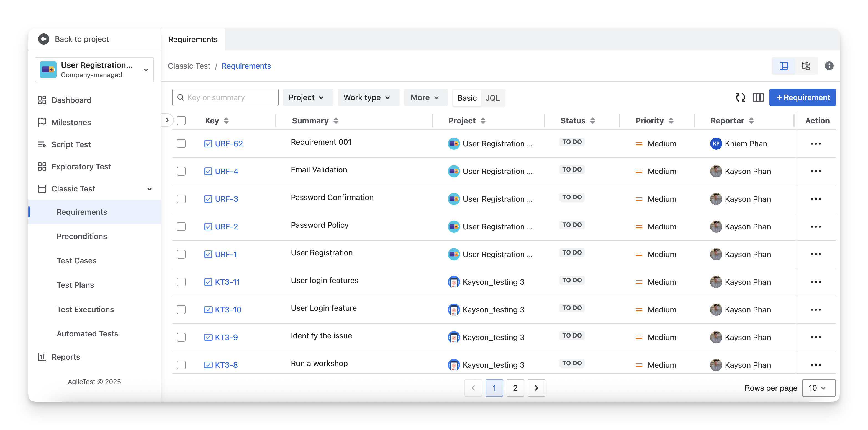Check the select-all header checkbox
Screen dimensions: 868x430
181,121
